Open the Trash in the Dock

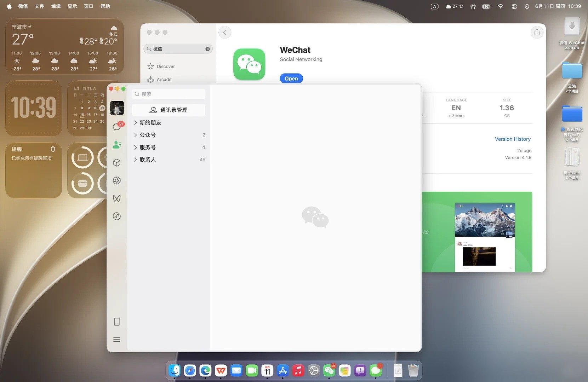[413, 370]
